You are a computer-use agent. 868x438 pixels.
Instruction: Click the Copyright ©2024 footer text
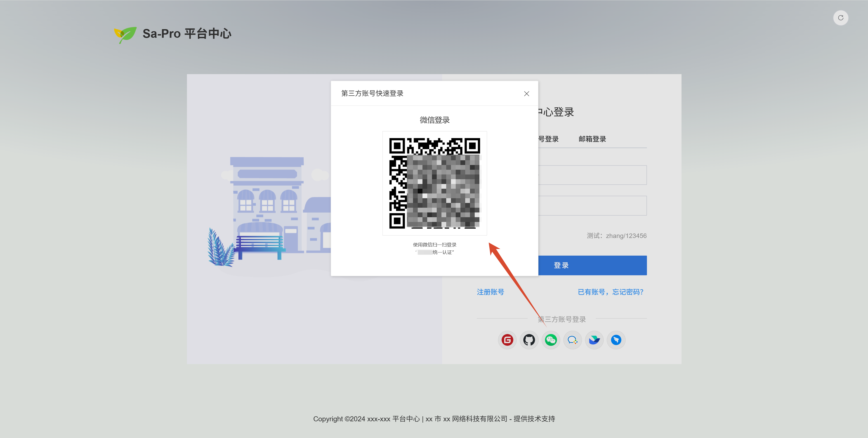(x=434, y=419)
